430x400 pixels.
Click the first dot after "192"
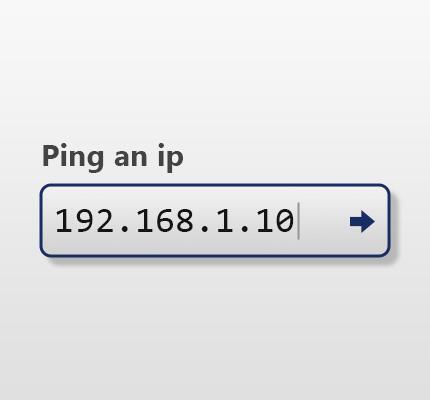coord(125,229)
